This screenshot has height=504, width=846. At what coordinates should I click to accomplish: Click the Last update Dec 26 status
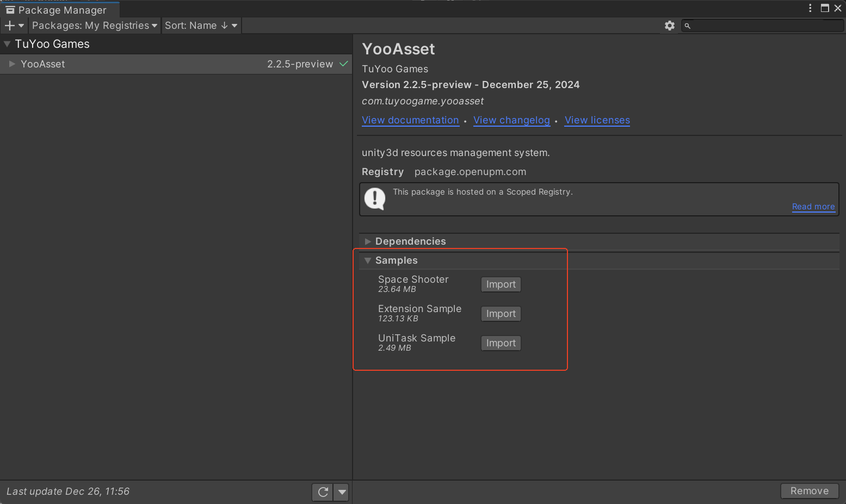68,491
